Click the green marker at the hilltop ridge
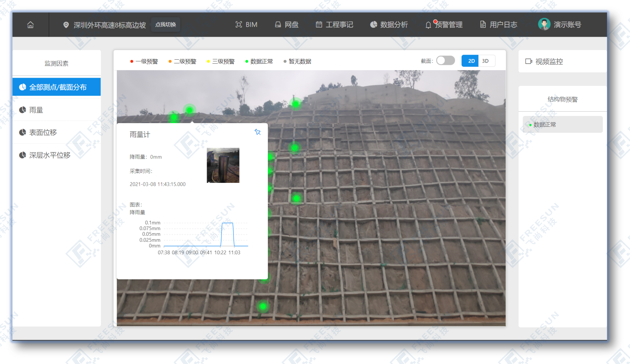This screenshot has width=630, height=364. (x=296, y=104)
